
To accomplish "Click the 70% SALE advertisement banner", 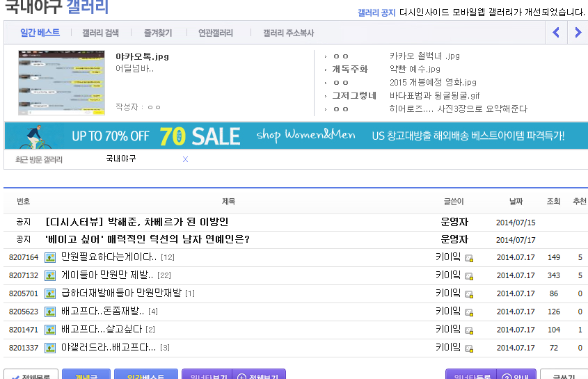I will point(296,136).
